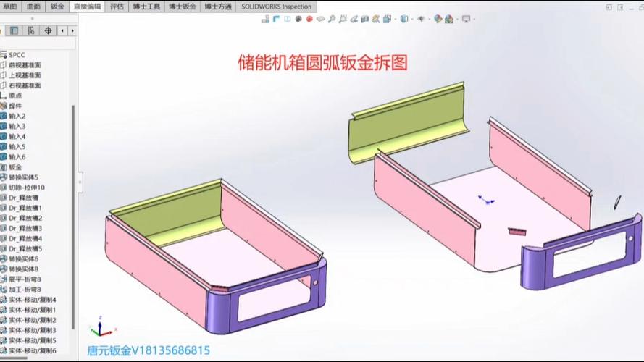Click the first stacked-blocks icon in view toolbar
The height and width of the screenshot is (362, 644).
point(265,19)
